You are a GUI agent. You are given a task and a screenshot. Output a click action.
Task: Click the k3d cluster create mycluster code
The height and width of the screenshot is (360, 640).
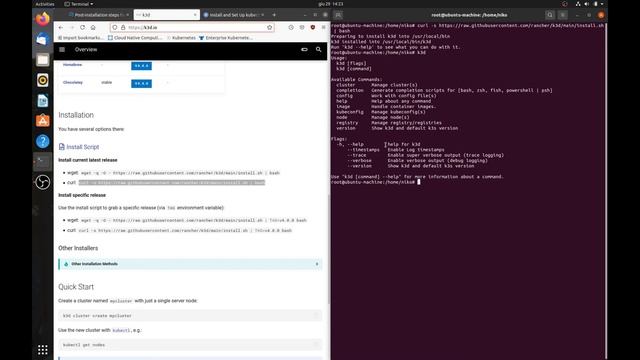(190, 316)
